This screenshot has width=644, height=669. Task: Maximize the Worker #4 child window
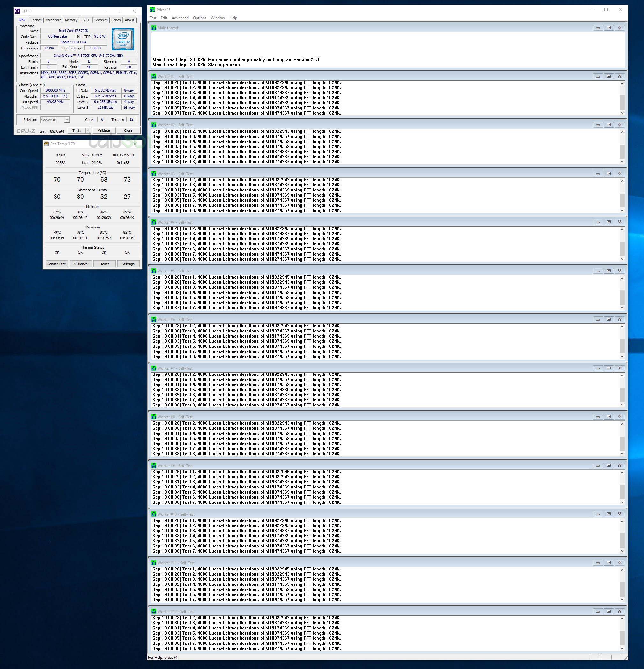tap(609, 222)
